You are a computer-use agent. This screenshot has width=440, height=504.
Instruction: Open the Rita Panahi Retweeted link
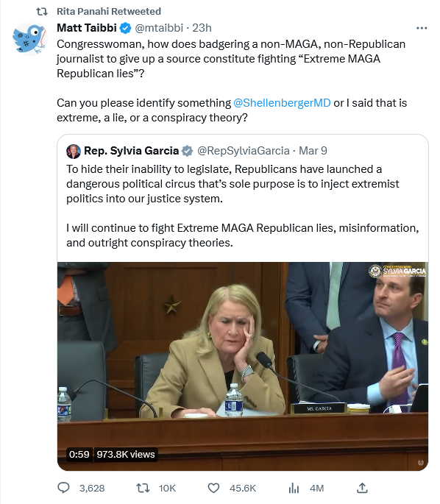[x=109, y=11]
